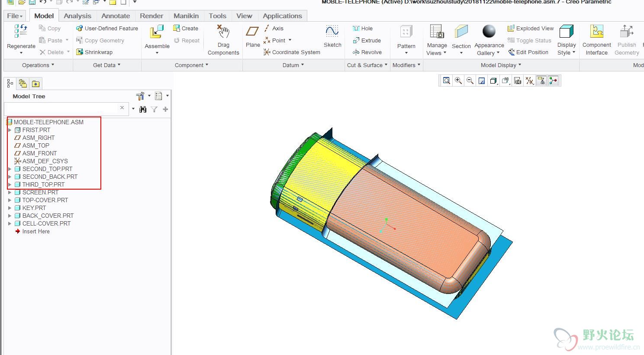Click the Pattern tool icon
This screenshot has width=644, height=355.
click(406, 32)
